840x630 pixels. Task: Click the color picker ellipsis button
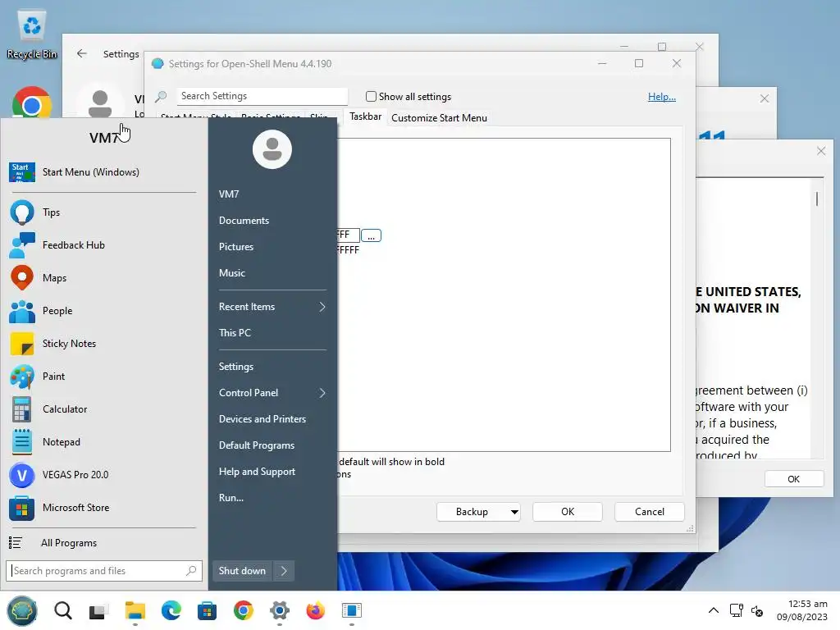coord(371,235)
